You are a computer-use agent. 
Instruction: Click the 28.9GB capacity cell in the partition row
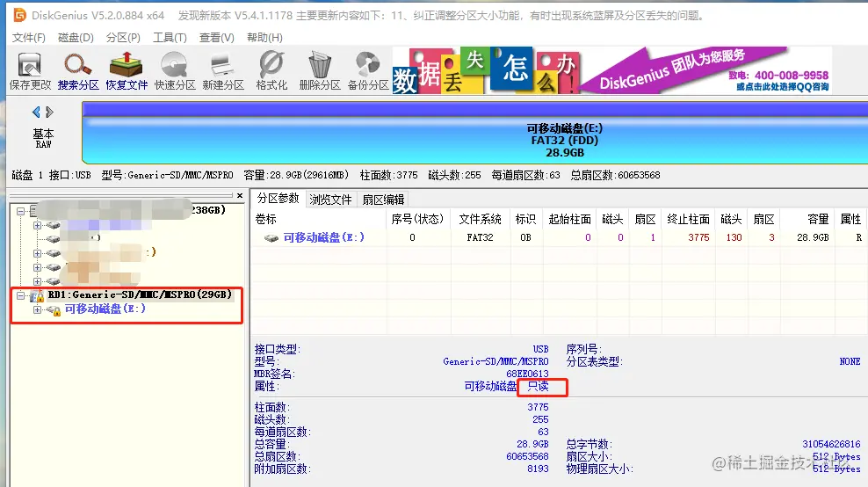click(813, 237)
